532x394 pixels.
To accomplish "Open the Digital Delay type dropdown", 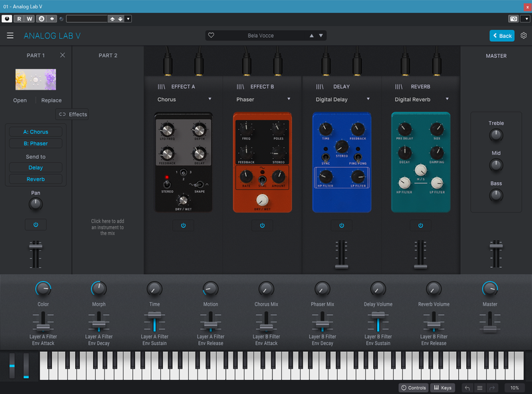I will click(x=342, y=100).
